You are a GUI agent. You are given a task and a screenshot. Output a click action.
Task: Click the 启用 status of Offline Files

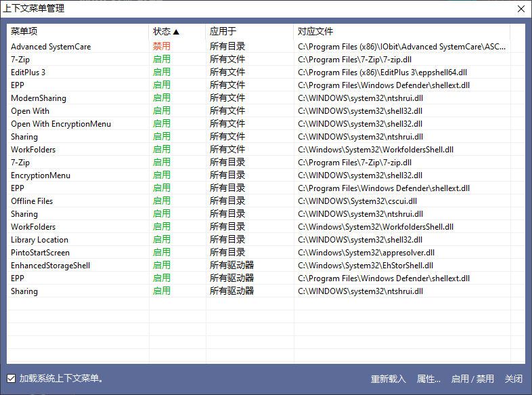tap(162, 201)
